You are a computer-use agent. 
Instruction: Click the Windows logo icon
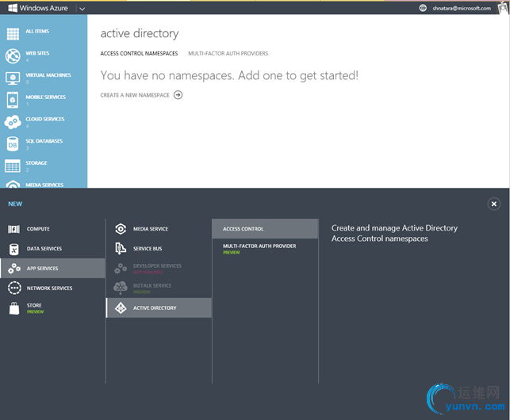tap(13, 8)
